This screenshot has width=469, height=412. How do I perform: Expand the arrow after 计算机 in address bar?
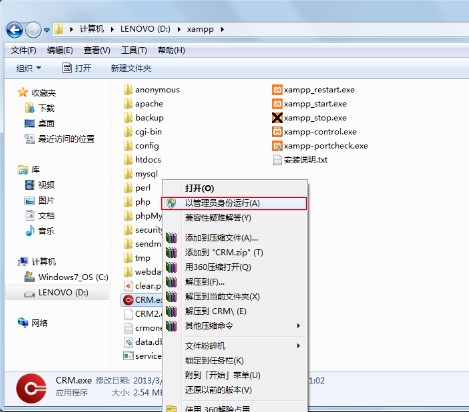(112, 29)
